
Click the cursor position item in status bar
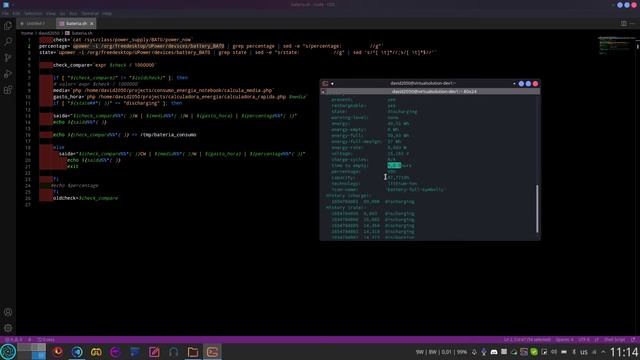527,340
